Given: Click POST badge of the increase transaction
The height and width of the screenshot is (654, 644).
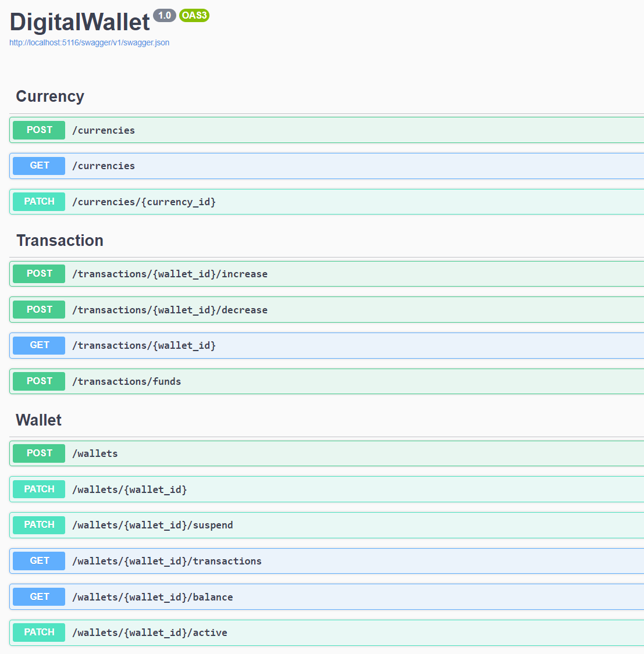Looking at the screenshot, I should (x=39, y=274).
